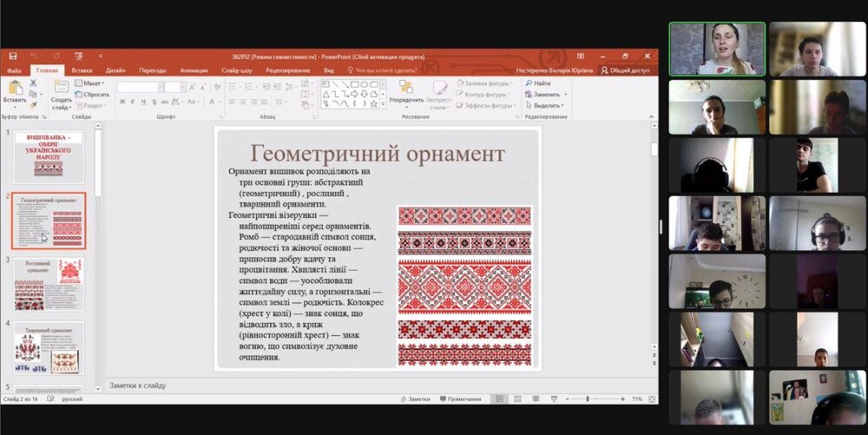Open the font name combo box
This screenshot has width=868, height=435.
tap(141, 87)
